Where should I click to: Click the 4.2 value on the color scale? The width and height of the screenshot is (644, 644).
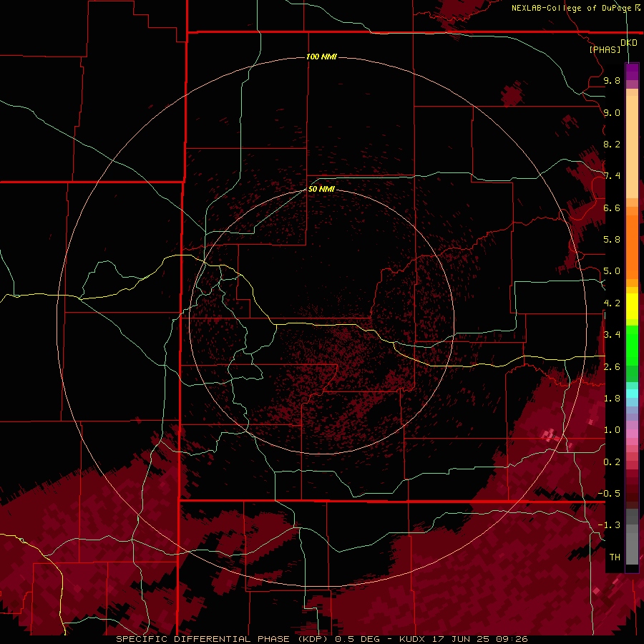612,303
